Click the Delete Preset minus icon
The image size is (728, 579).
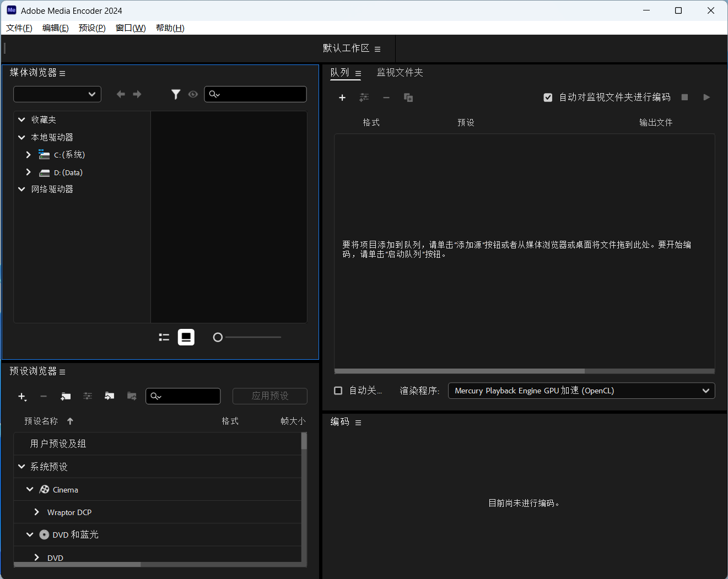(x=44, y=396)
